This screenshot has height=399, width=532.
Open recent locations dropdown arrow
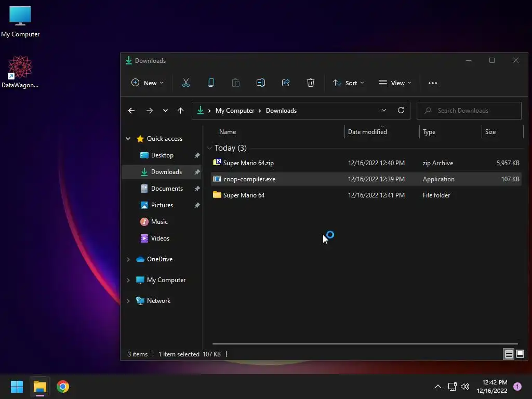click(165, 111)
